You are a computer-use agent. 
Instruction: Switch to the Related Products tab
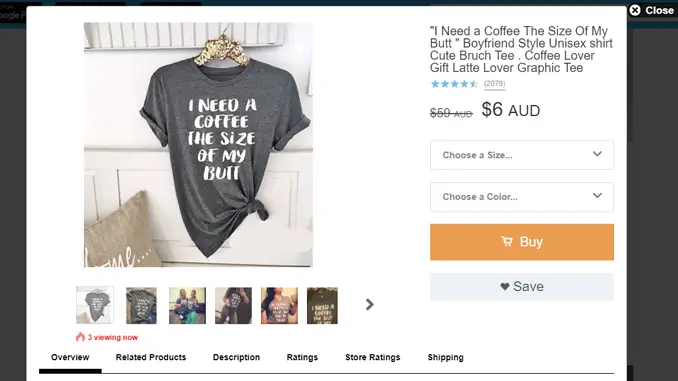click(151, 357)
